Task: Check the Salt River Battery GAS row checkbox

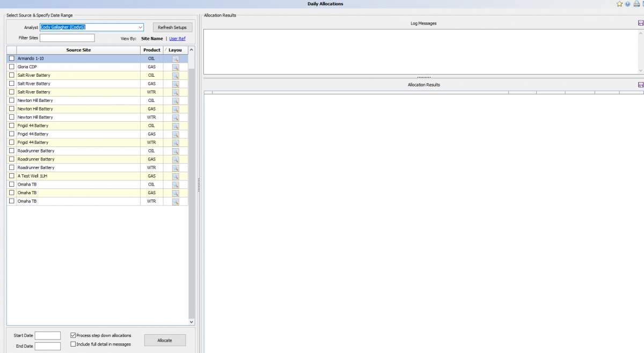Action: point(11,83)
